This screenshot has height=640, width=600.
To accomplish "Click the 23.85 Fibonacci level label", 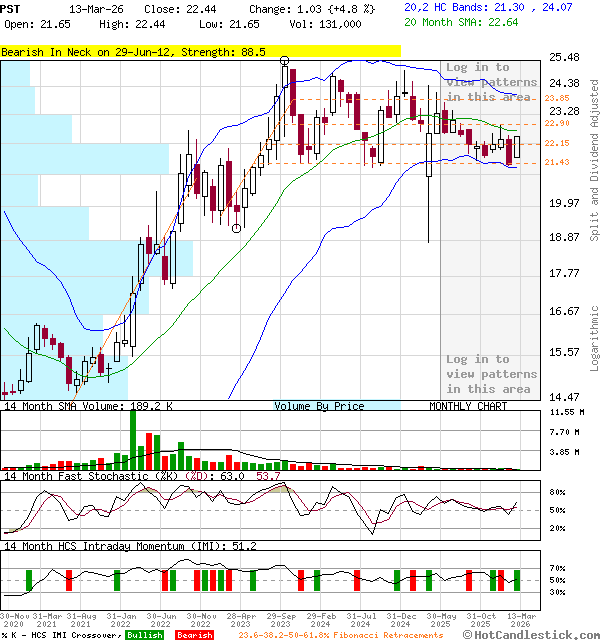I will (557, 98).
